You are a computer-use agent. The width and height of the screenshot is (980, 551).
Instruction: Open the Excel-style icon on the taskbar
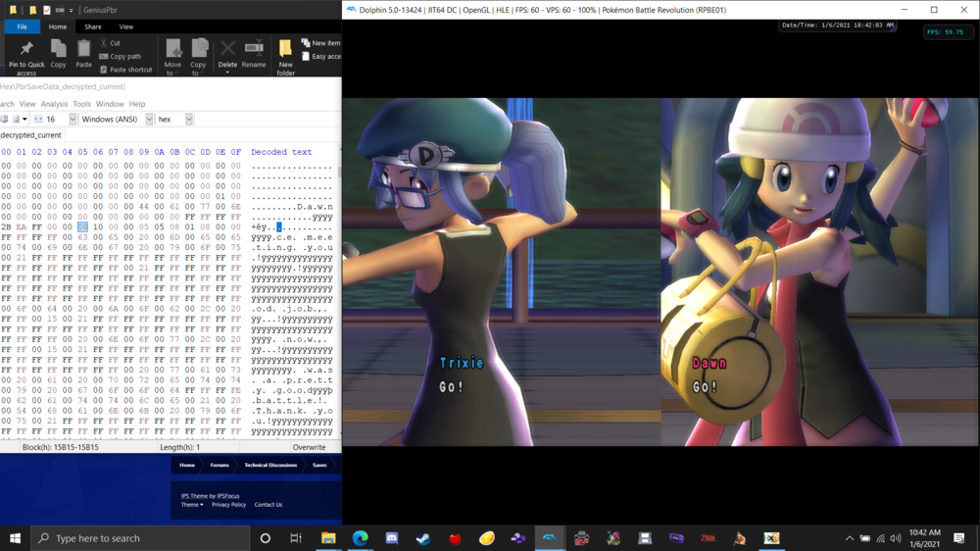pyautogui.click(x=771, y=538)
